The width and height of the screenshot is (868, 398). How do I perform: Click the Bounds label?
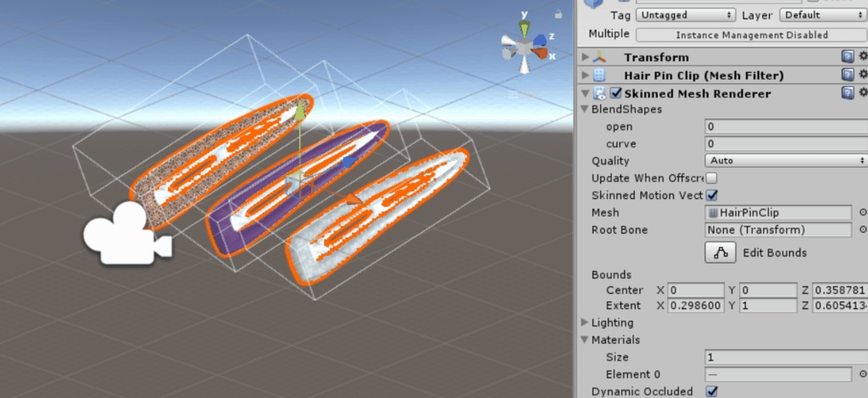pyautogui.click(x=611, y=274)
